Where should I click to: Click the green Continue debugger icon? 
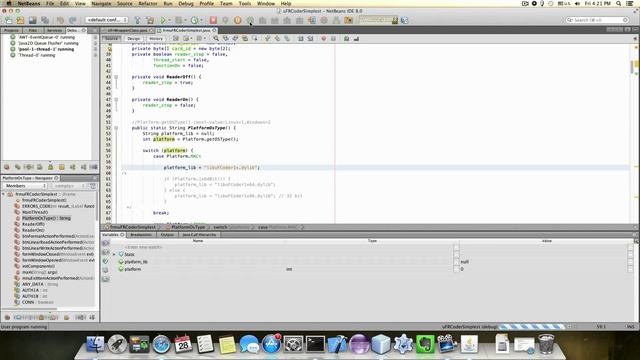tap(250, 20)
